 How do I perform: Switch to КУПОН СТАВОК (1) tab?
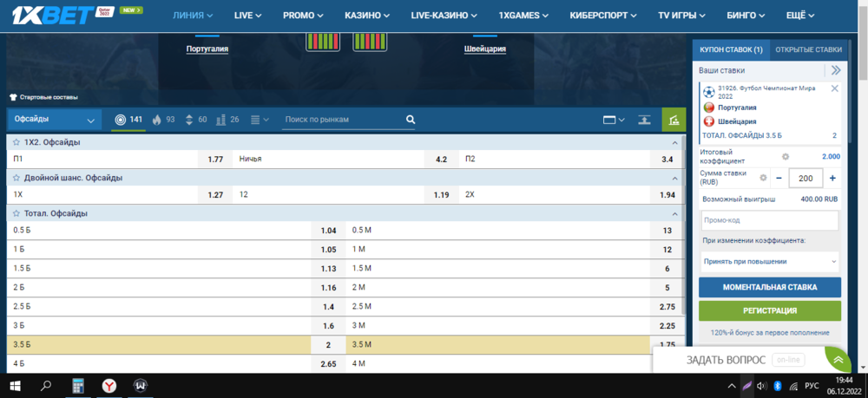pyautogui.click(x=731, y=49)
